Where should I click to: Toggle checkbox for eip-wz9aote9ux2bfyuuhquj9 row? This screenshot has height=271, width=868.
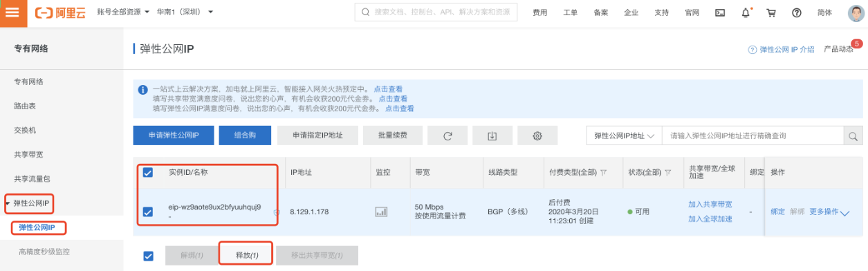click(147, 212)
